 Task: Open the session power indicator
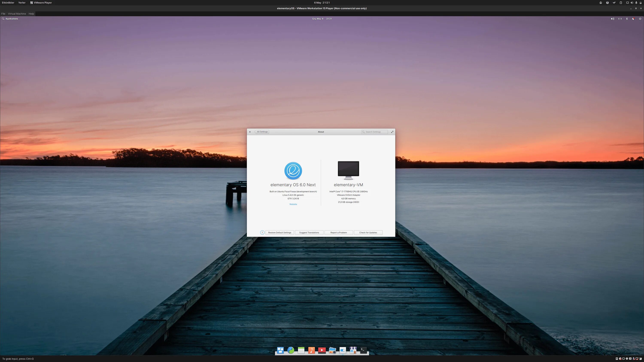(x=640, y=19)
